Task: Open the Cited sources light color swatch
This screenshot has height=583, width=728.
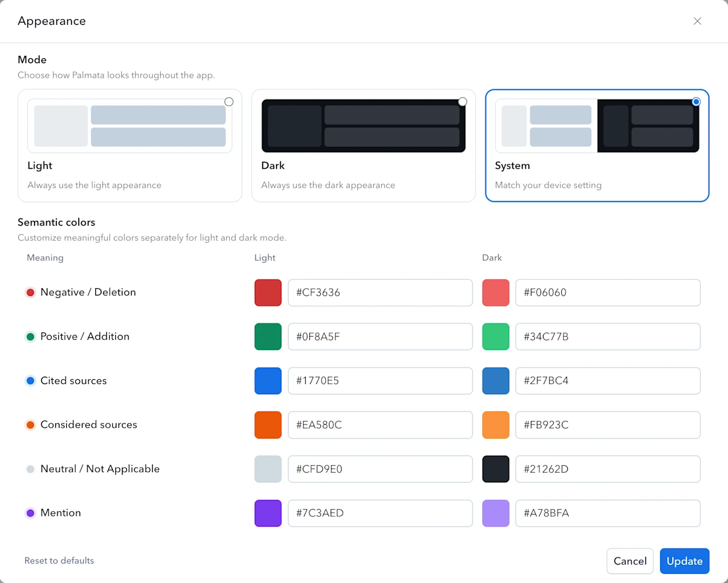Action: click(x=268, y=381)
